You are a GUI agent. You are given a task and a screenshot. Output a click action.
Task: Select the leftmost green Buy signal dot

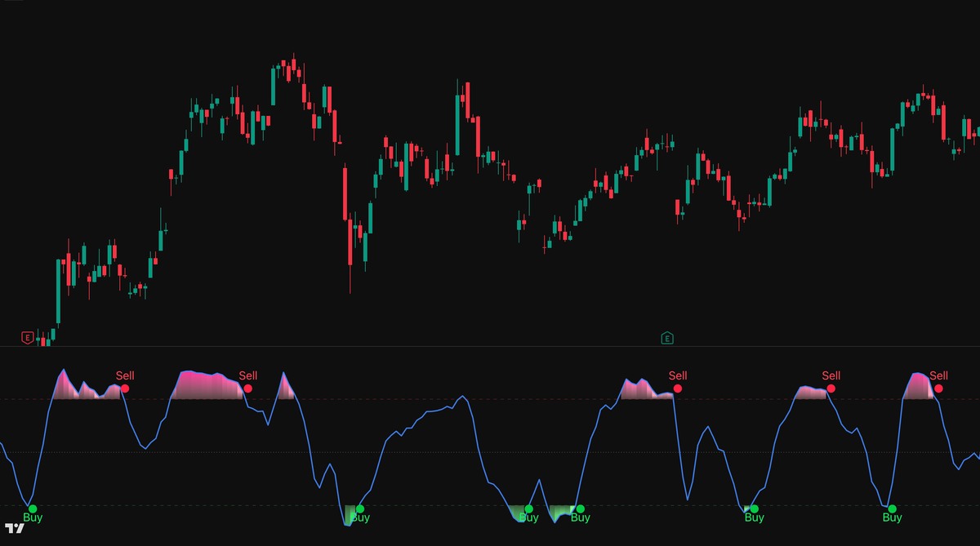click(x=33, y=508)
